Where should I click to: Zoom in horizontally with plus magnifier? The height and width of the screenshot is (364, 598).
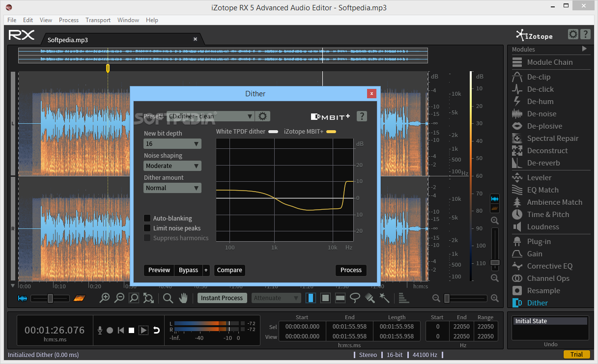click(105, 298)
